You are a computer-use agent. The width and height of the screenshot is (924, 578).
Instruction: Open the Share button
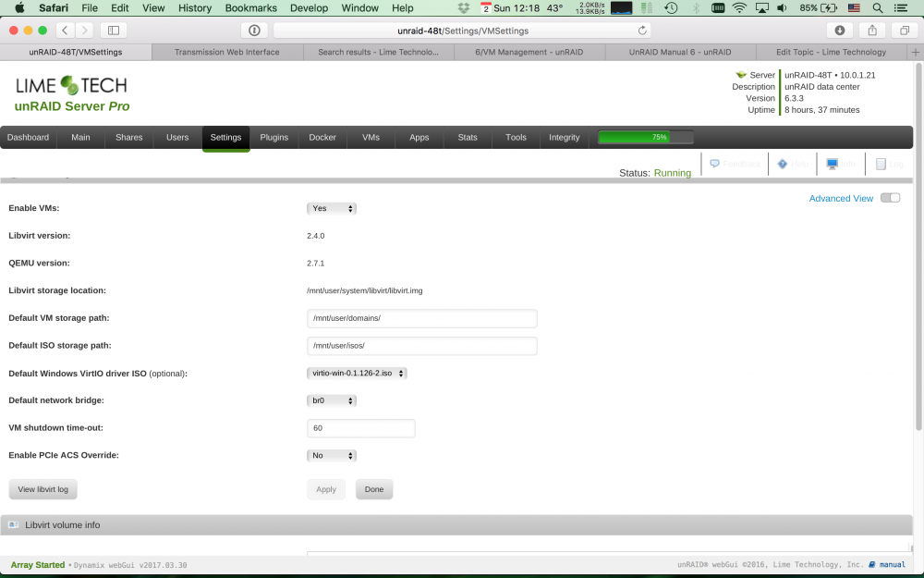click(x=872, y=31)
